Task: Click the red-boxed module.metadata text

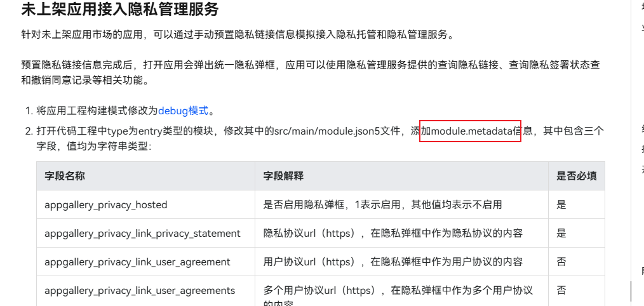Action: pyautogui.click(x=471, y=131)
